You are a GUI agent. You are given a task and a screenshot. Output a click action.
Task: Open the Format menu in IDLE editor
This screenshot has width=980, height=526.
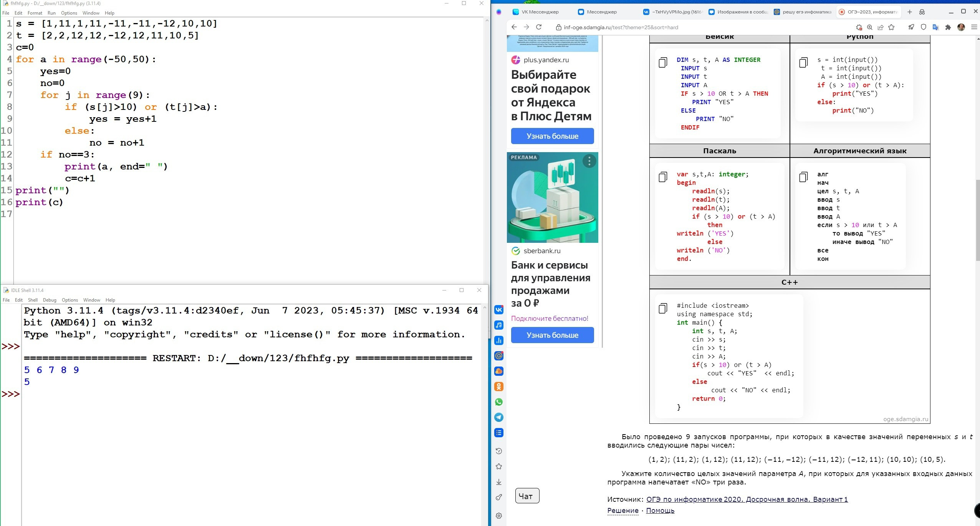point(35,13)
